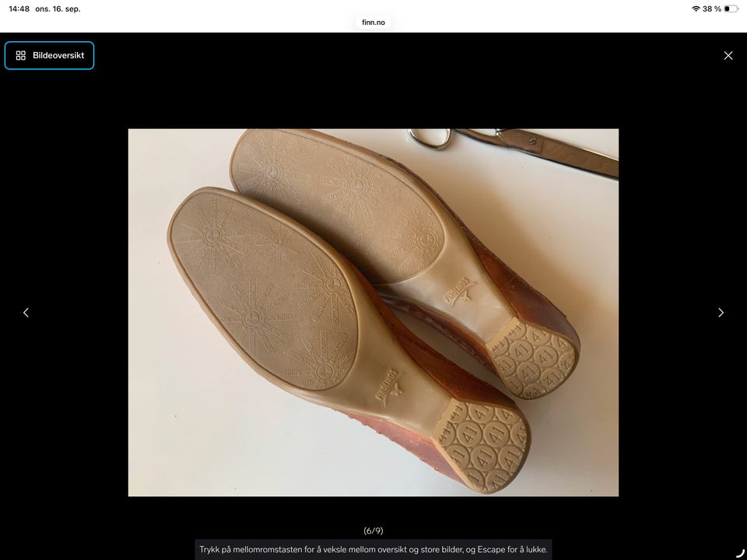The width and height of the screenshot is (747, 560).
Task: Open the Bildeoversikt image overview
Action: coord(50,56)
